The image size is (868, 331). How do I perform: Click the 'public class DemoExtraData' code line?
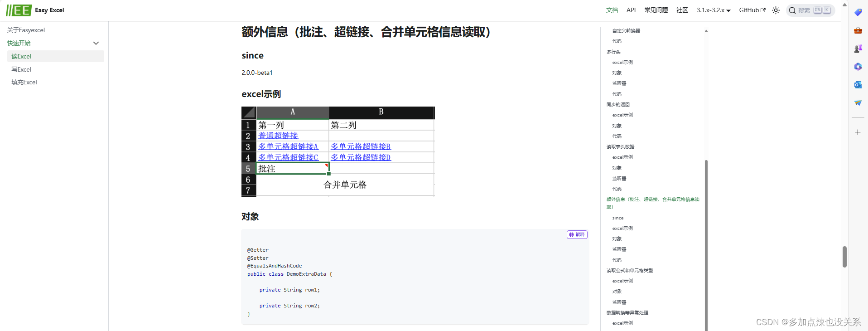tap(289, 274)
